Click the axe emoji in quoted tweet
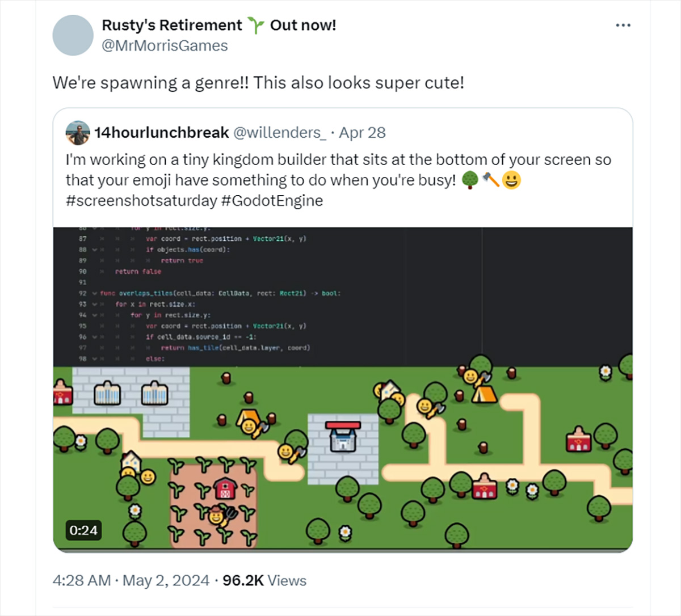The height and width of the screenshot is (616, 681). pyautogui.click(x=491, y=180)
